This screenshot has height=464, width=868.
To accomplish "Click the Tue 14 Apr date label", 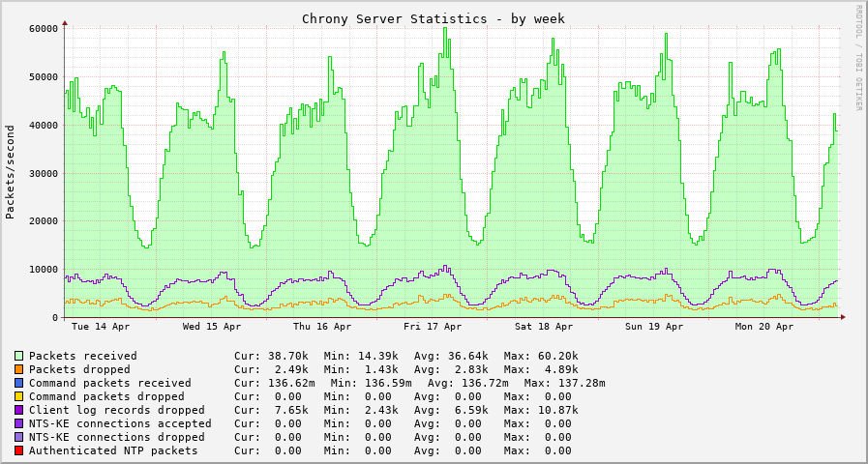I will (x=101, y=327).
